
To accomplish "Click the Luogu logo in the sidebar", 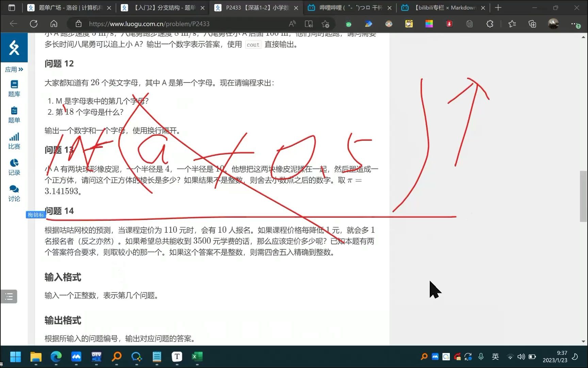I will pyautogui.click(x=14, y=48).
